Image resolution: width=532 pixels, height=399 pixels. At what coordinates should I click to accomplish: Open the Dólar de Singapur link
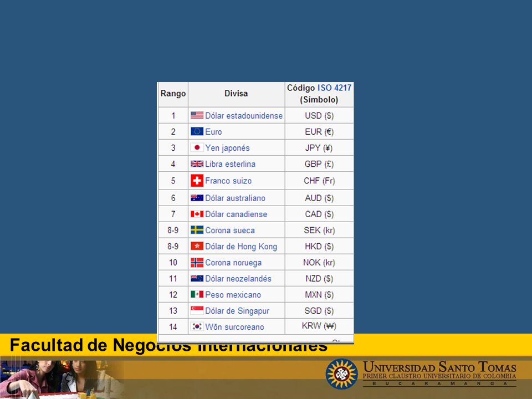(237, 311)
